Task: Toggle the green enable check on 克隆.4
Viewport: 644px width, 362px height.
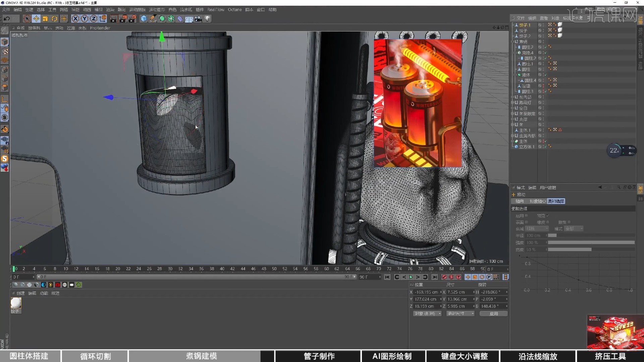Action: point(545,53)
